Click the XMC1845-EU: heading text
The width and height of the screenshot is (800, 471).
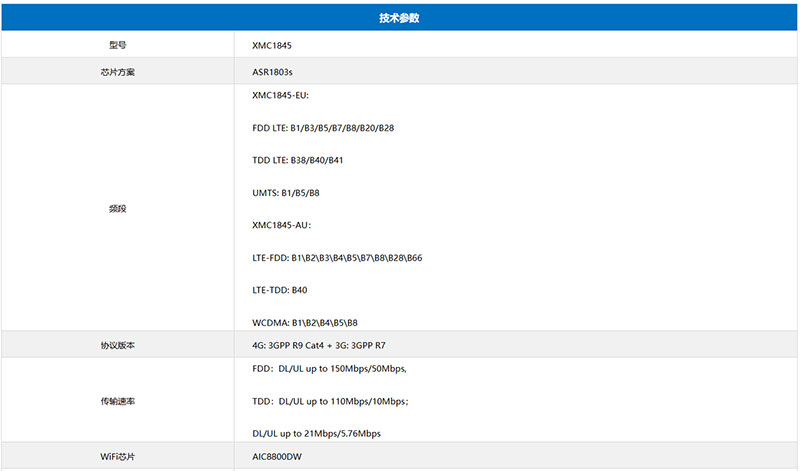(x=281, y=95)
